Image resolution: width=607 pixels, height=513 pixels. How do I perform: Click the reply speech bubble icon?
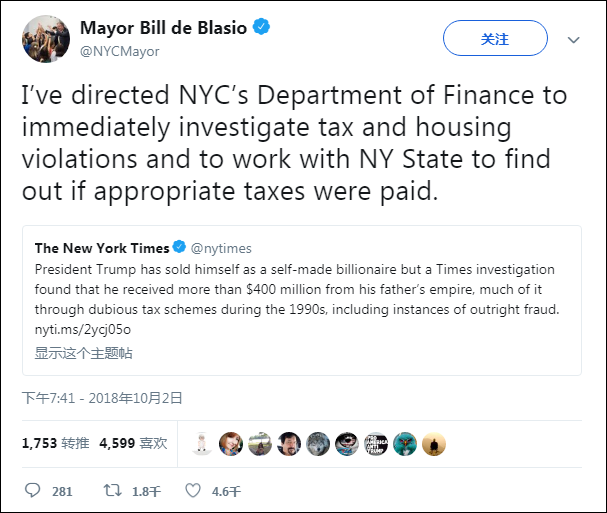(33, 490)
